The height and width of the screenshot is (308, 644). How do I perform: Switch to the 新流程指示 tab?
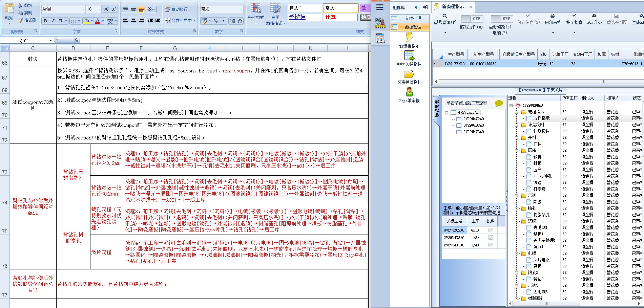click(x=453, y=7)
